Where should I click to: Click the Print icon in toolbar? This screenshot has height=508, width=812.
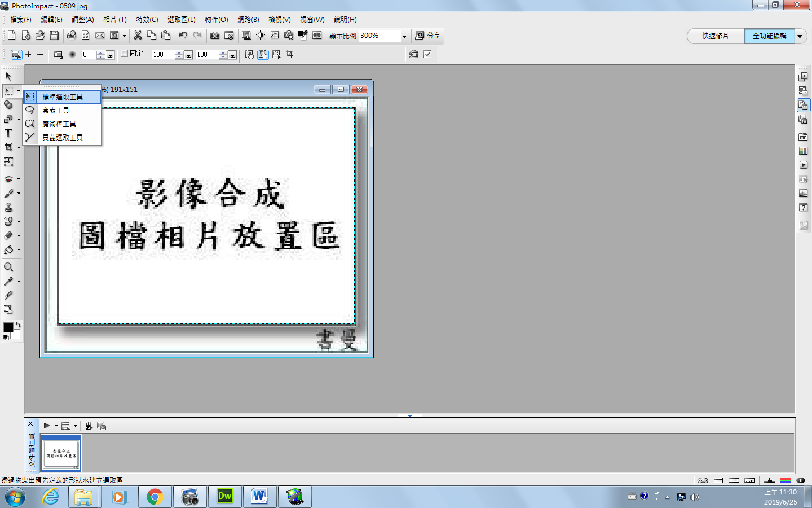click(72, 36)
